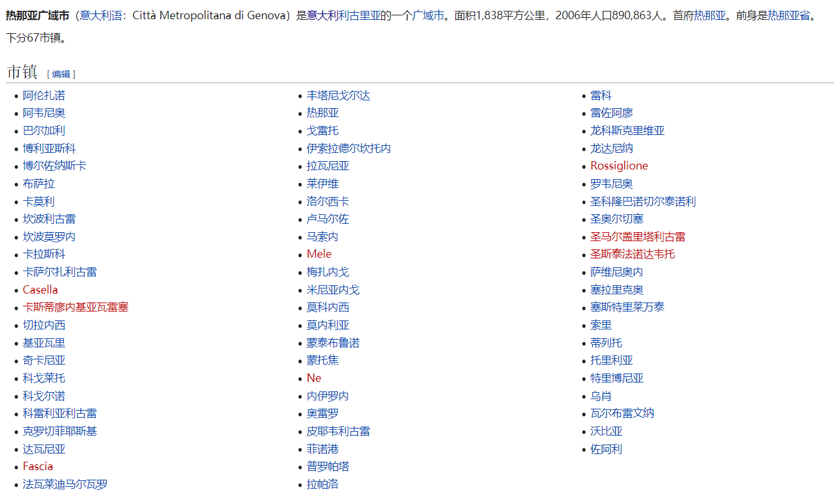Click the 科戈莱托 link
The width and height of the screenshot is (834, 504).
click(44, 379)
